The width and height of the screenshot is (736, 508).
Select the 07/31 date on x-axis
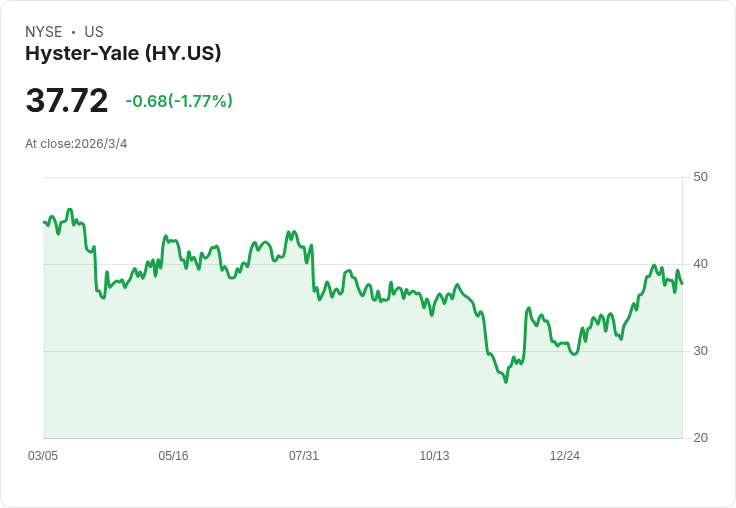pos(304,456)
